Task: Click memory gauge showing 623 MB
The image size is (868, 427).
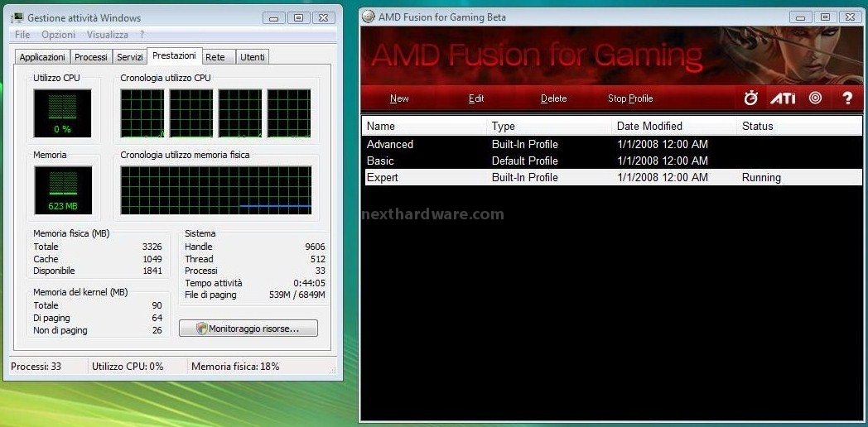Action: point(63,190)
